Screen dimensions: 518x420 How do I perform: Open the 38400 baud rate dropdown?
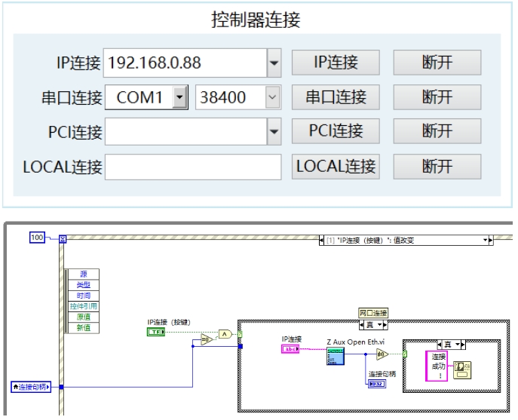[x=272, y=97]
